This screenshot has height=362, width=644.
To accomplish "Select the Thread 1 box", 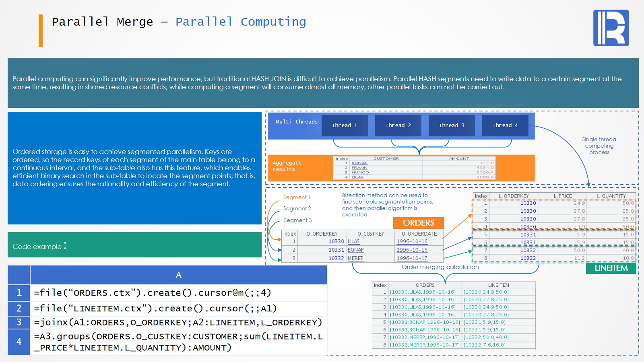I will click(x=345, y=125).
